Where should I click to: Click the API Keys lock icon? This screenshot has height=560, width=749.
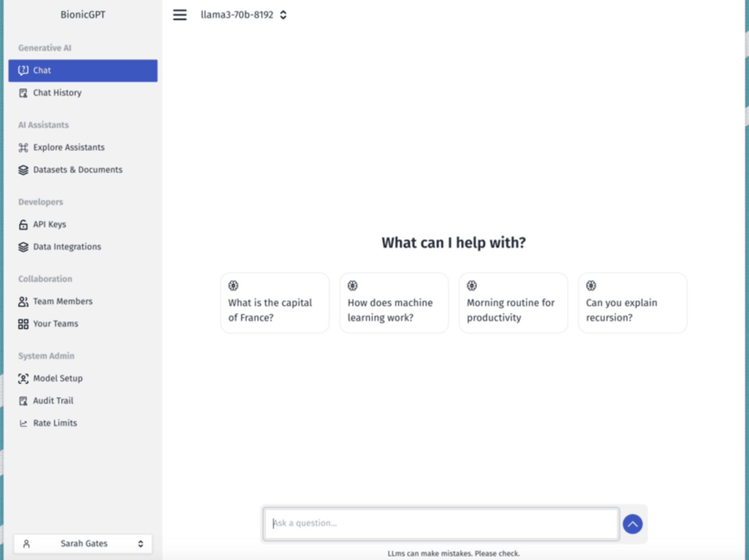23,224
